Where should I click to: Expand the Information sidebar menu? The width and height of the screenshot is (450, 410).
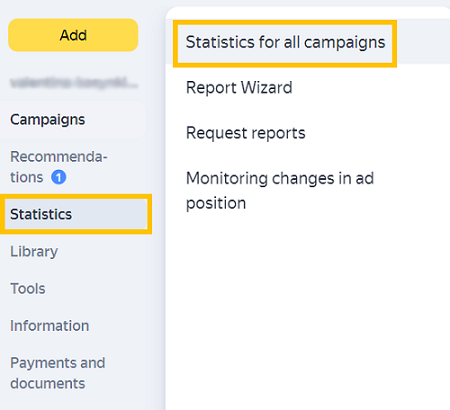coord(50,326)
